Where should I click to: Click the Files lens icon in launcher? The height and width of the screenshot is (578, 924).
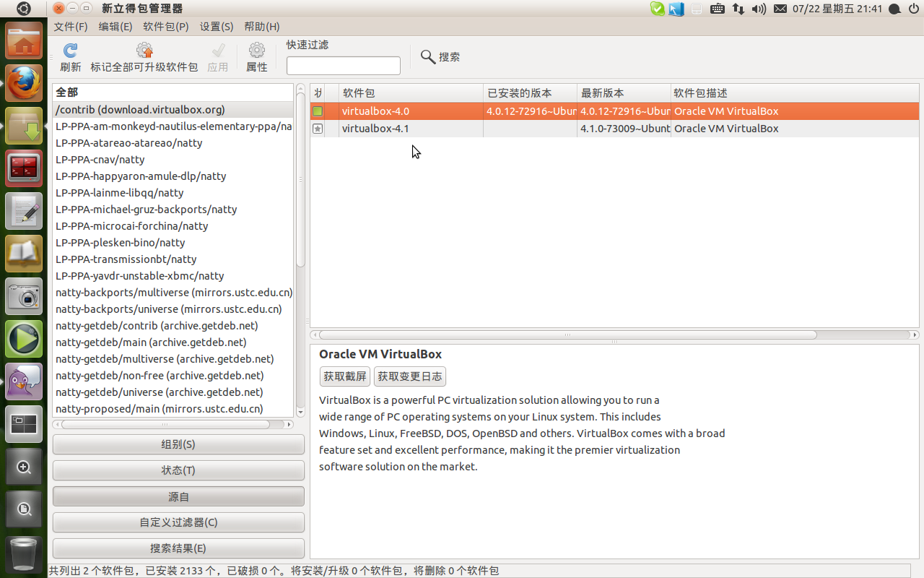(x=24, y=509)
